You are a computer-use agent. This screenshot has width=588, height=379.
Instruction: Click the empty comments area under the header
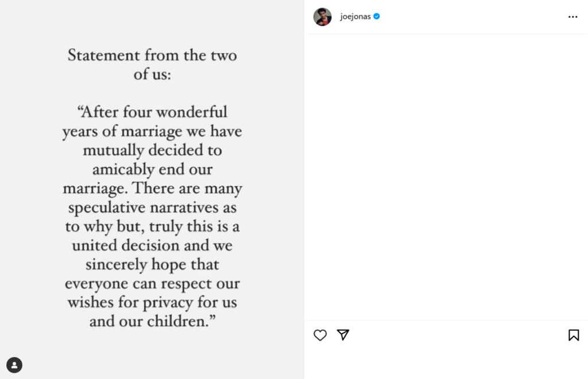click(x=446, y=172)
